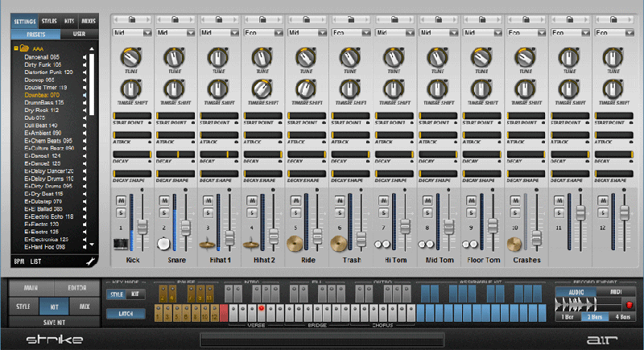
Task: Open the Hihat 2 channel Eco dropdown
Action: pos(263,32)
